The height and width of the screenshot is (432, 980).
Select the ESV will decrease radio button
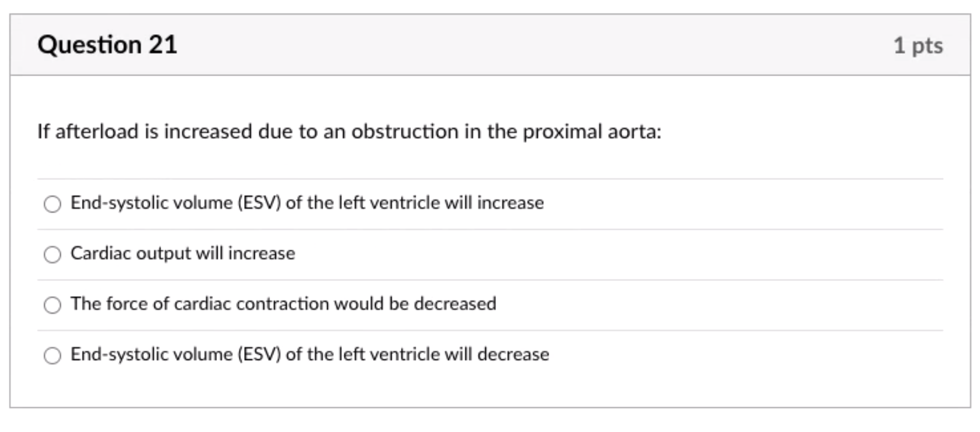54,355
